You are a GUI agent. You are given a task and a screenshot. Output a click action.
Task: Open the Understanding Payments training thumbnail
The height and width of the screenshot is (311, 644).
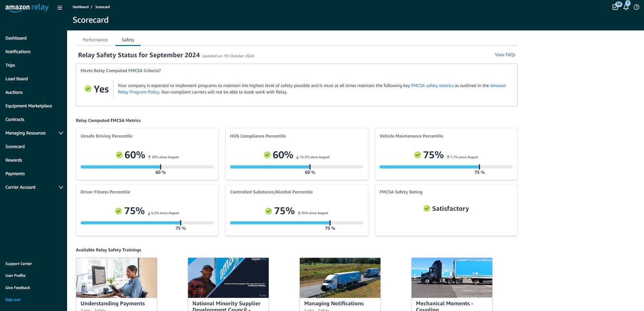coord(117,278)
